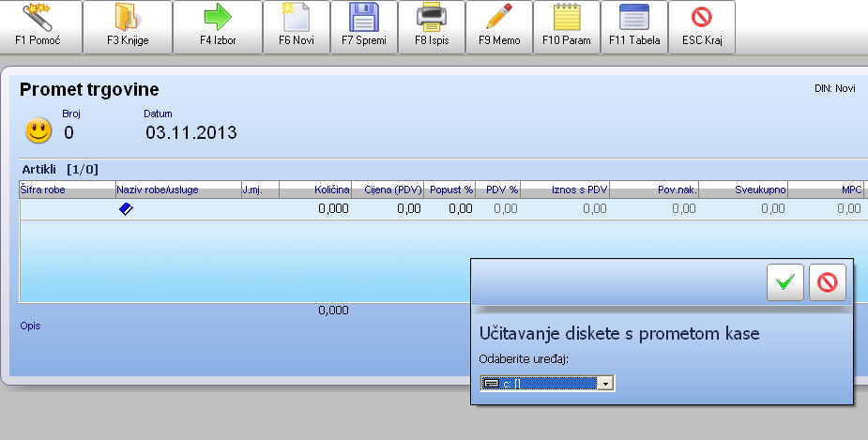
Task: Click the Sveukupno cell in first row
Action: point(743,208)
